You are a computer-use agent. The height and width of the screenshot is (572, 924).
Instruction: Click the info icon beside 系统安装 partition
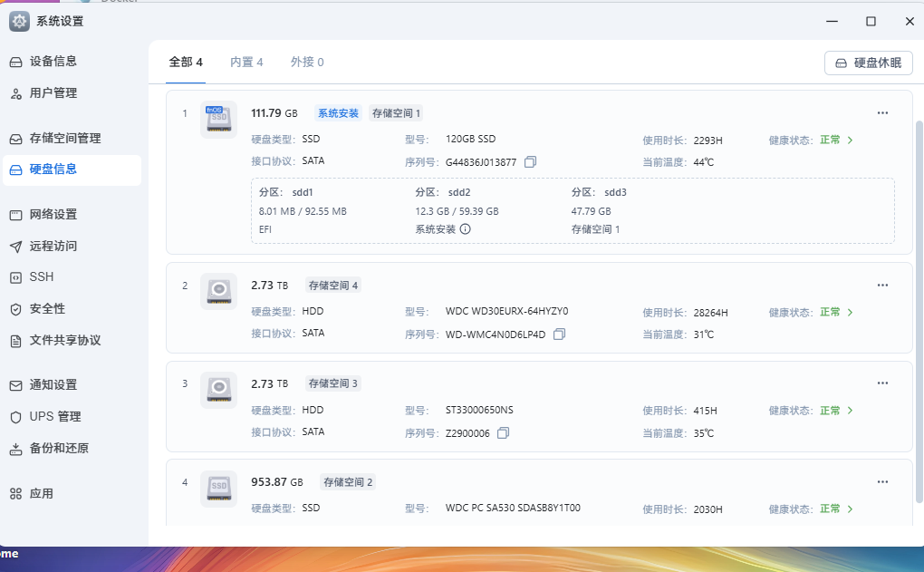[x=466, y=229]
